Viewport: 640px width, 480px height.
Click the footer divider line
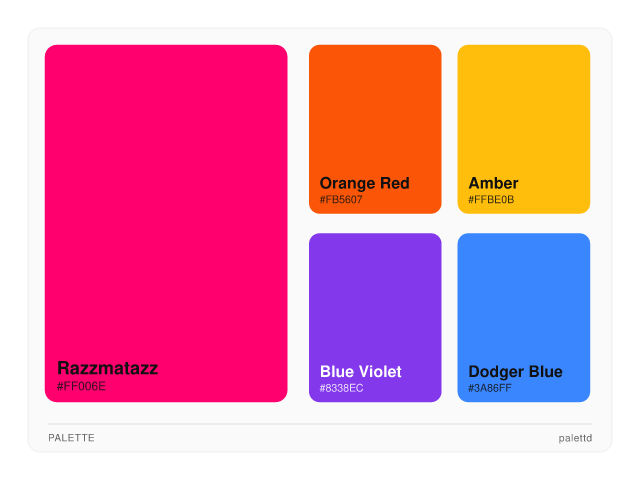pos(320,424)
